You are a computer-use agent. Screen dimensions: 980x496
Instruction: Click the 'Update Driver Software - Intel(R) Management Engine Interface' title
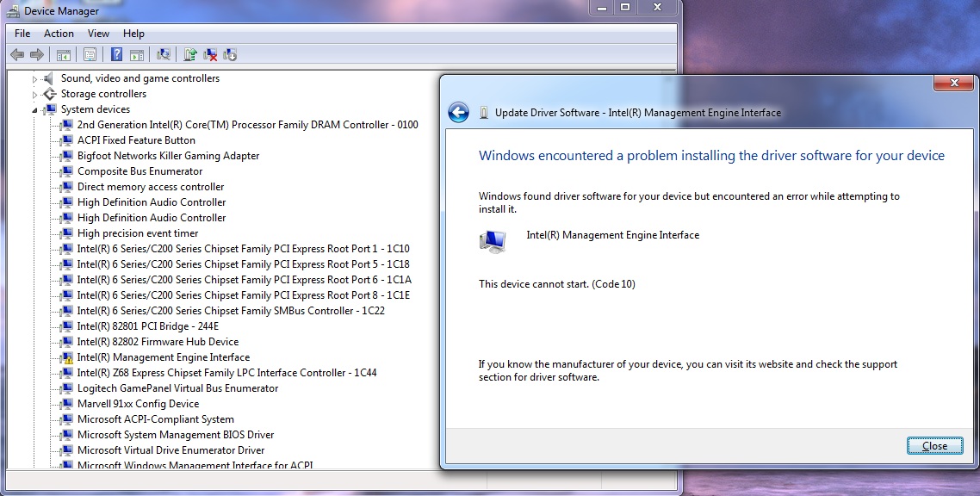point(638,113)
